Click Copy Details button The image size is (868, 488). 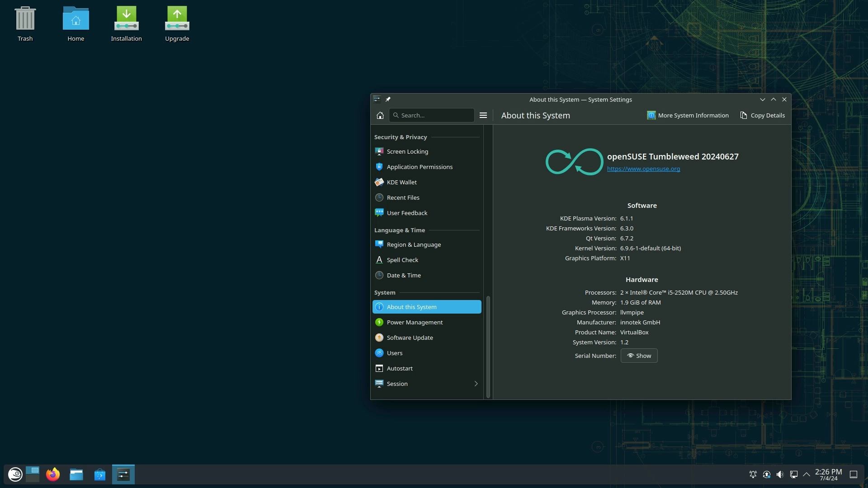pos(762,115)
